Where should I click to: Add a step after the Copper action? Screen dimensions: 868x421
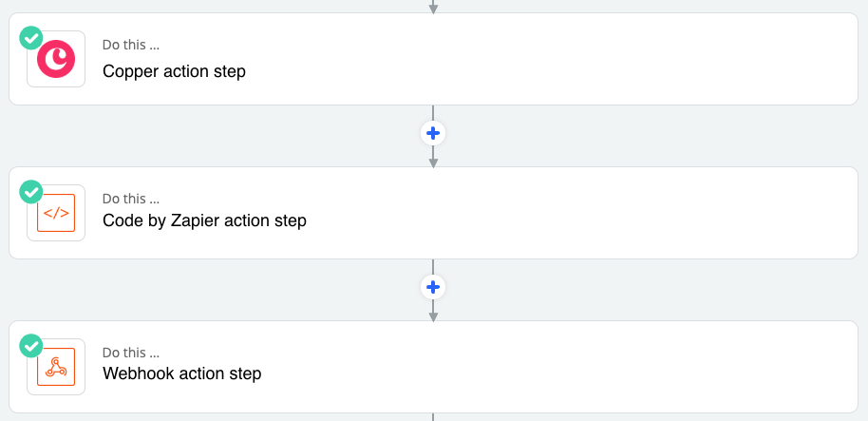pos(433,133)
